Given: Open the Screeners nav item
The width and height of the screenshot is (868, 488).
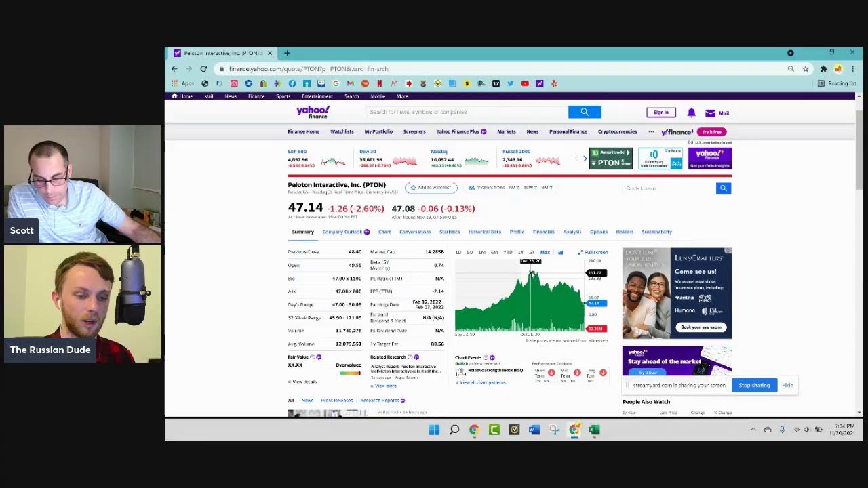Looking at the screenshot, I should pyautogui.click(x=414, y=131).
